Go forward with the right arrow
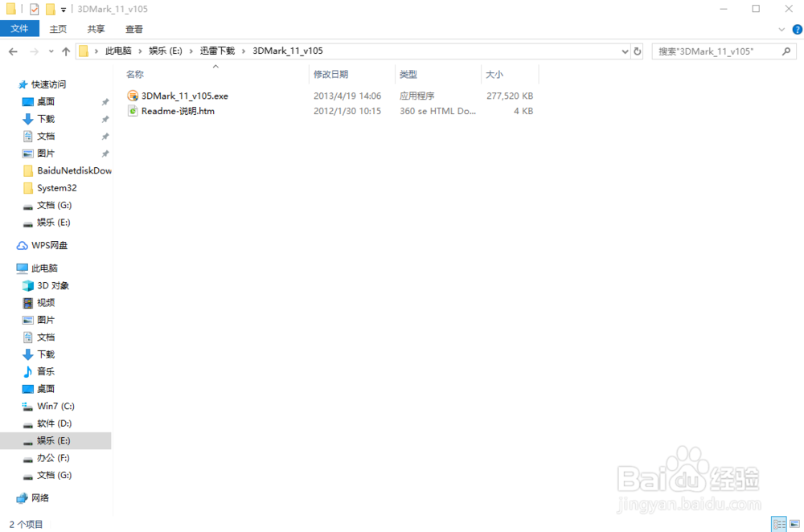Screen dimensions: 804x532 tap(34, 51)
